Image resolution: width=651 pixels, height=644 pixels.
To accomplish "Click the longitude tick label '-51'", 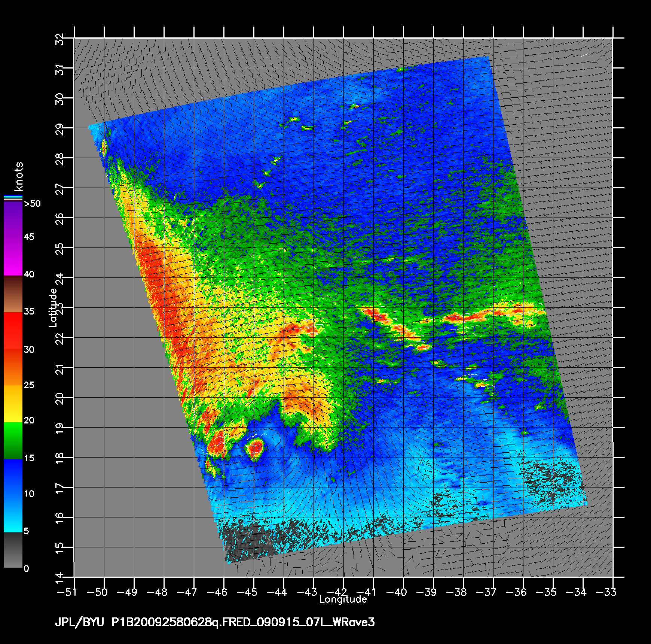I will click(x=67, y=592).
